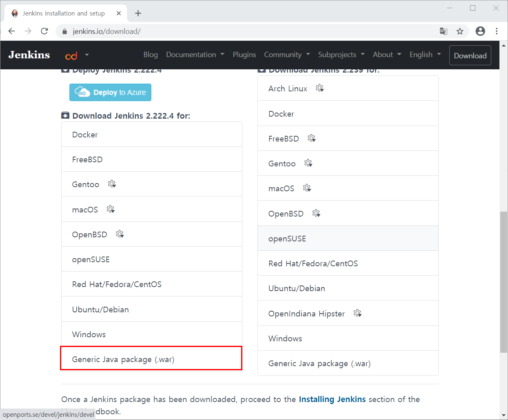Select macOS in the LTS list
This screenshot has width=508, height=420.
[x=152, y=210]
